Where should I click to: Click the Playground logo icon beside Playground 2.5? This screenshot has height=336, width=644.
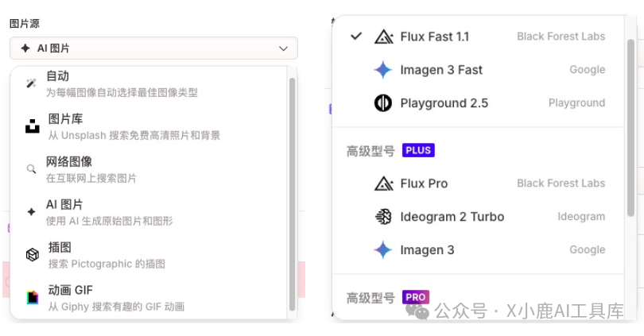click(x=383, y=103)
